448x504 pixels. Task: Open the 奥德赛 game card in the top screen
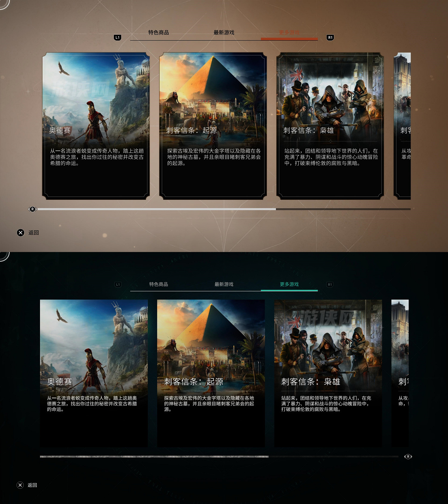pos(96,126)
